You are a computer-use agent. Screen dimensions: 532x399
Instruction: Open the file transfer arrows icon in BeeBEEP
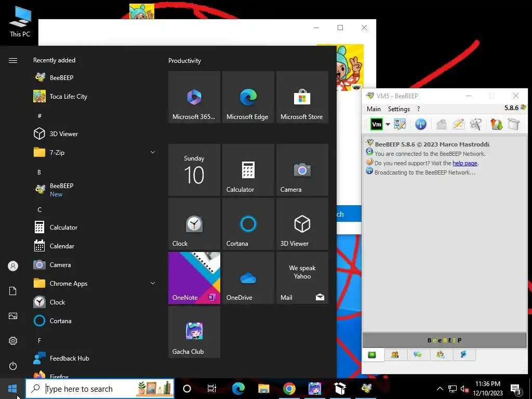[x=496, y=125]
